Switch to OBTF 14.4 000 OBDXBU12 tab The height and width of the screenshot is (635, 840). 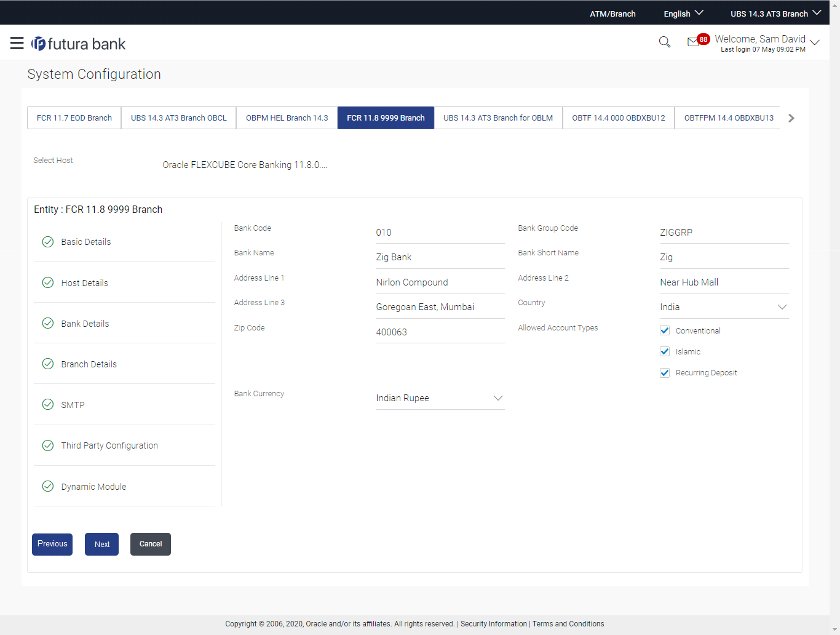(x=619, y=118)
